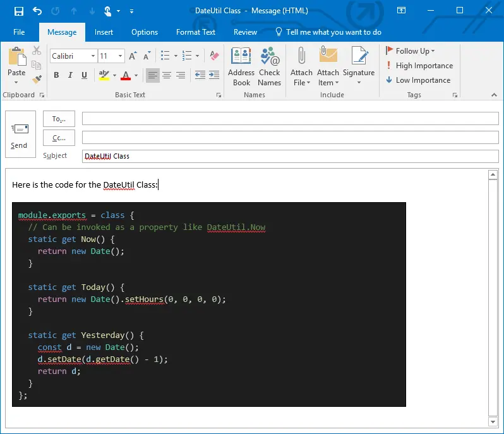The height and width of the screenshot is (434, 504).
Task: Apply a numbered list
Action: 187,56
